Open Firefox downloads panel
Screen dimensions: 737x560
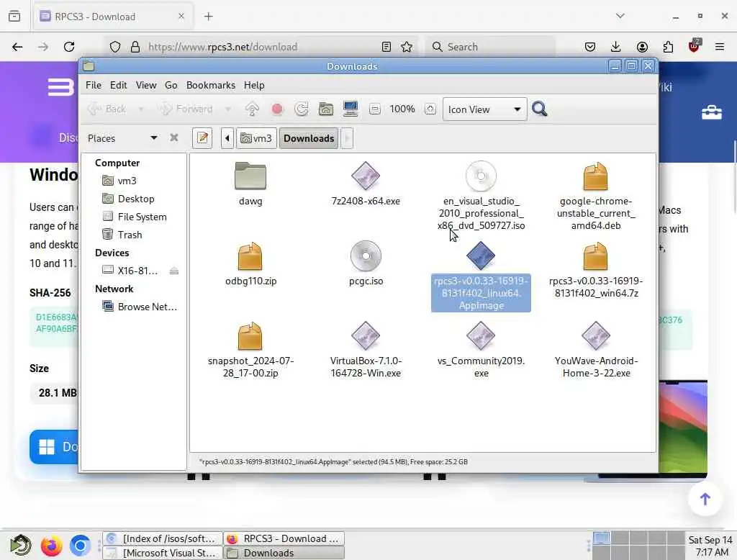(x=616, y=47)
